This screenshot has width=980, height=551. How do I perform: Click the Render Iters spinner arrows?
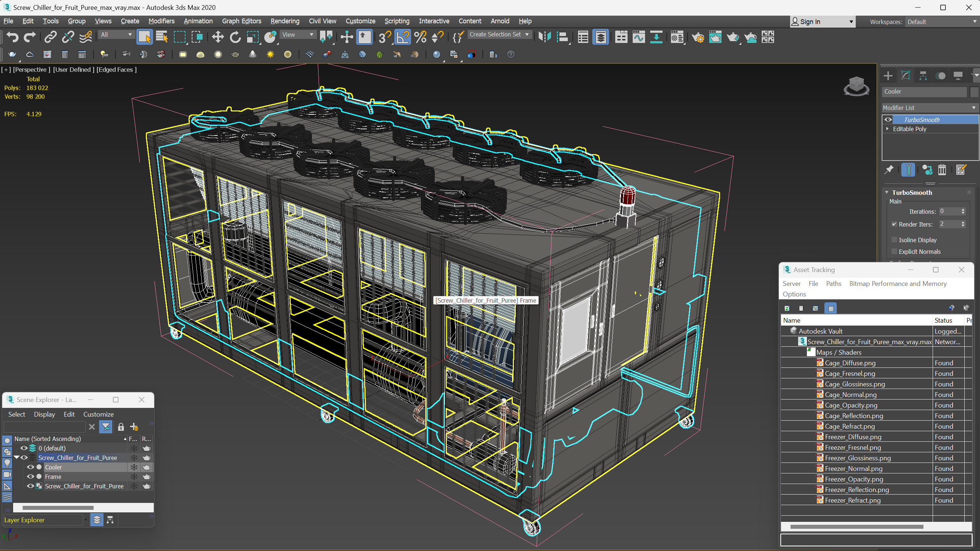963,224
